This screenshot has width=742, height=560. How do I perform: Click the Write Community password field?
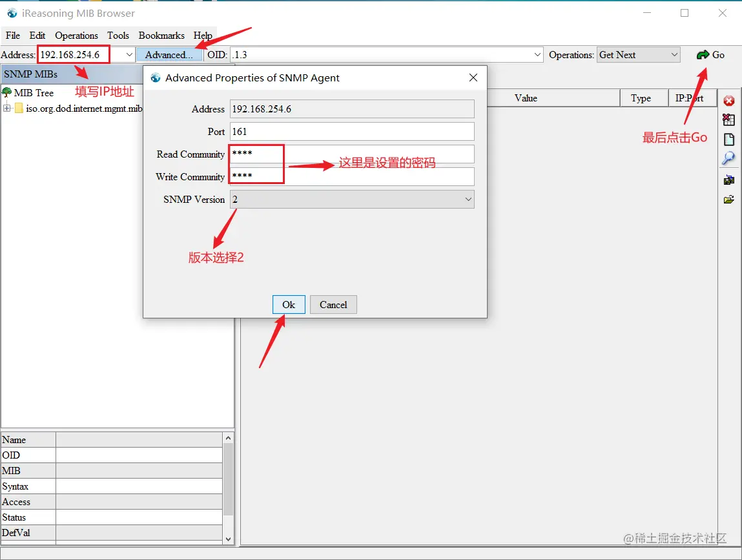click(x=352, y=176)
